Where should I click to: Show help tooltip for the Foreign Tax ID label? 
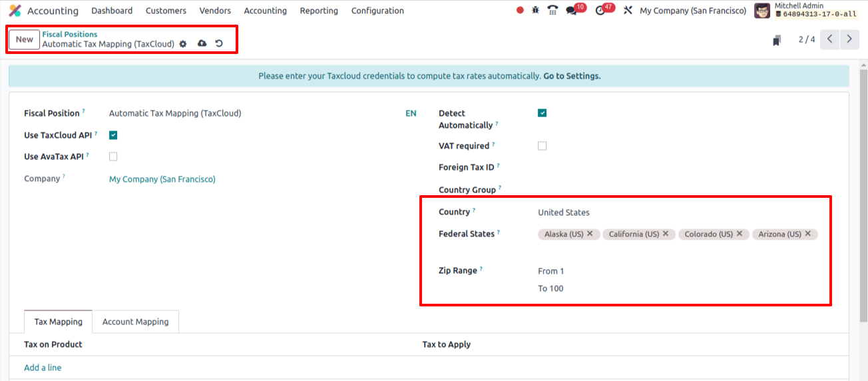pos(499,165)
